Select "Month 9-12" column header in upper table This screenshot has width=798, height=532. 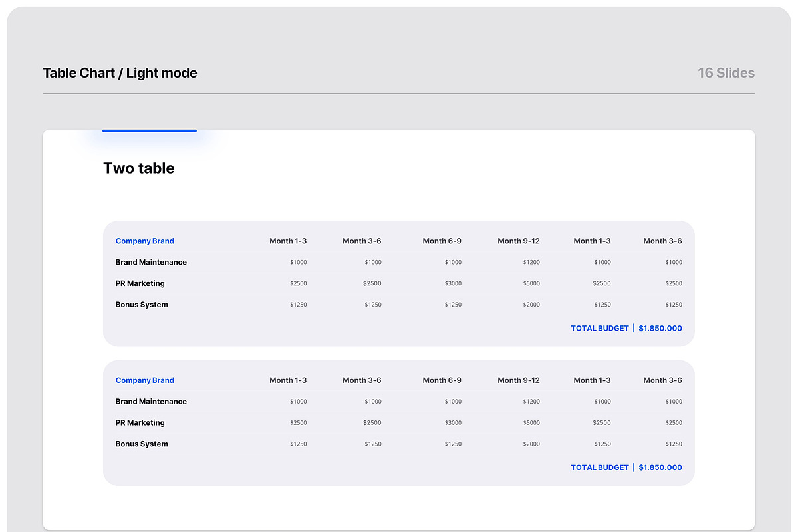[519, 241]
